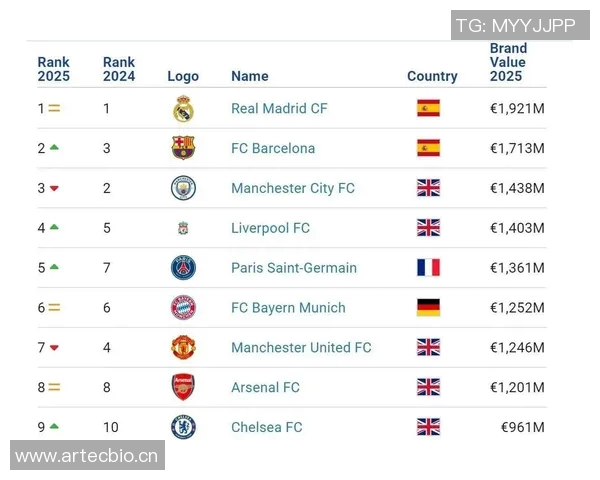600x480 pixels.
Task: Click the Real Madrid CF crest logo
Action: click(183, 109)
